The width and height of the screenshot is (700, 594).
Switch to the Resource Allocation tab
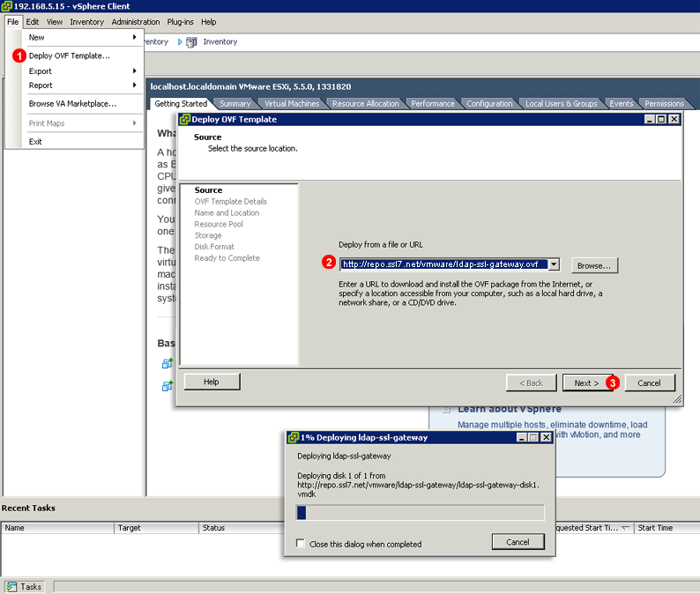366,103
